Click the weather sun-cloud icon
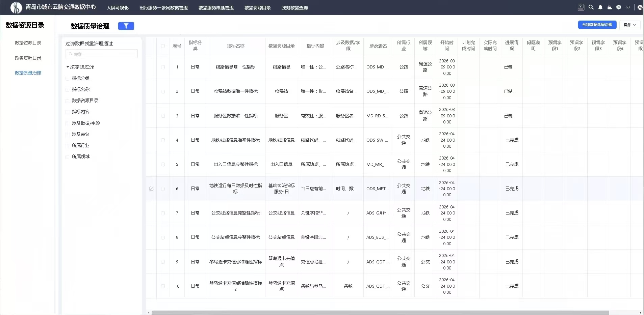Screen dimensions: 644x315 coord(610,7)
